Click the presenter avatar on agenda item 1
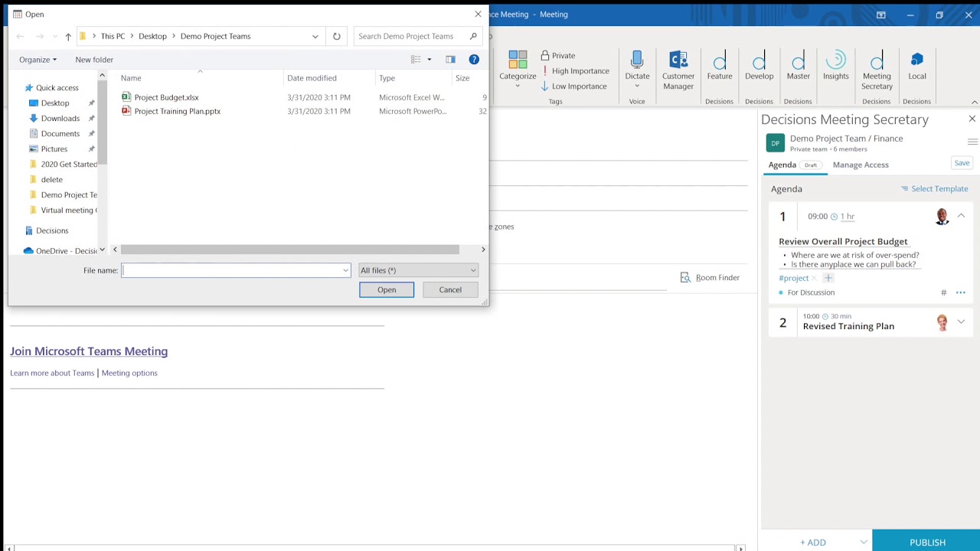The width and height of the screenshot is (980, 551). click(x=942, y=217)
